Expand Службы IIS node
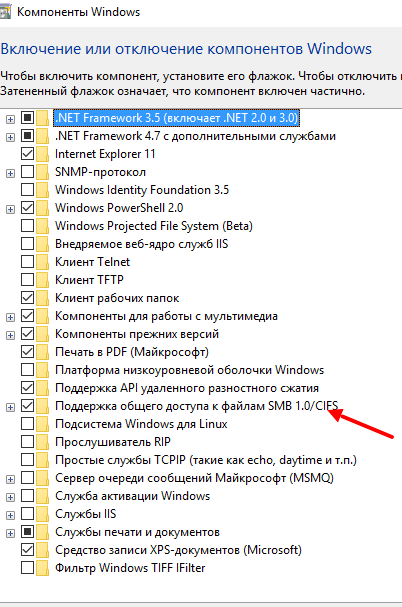402x607 pixels. point(10,515)
